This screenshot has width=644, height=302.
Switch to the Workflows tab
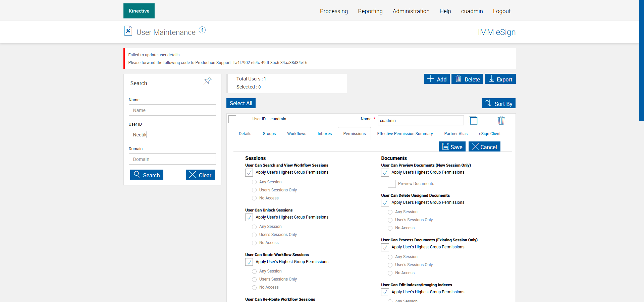pyautogui.click(x=297, y=134)
